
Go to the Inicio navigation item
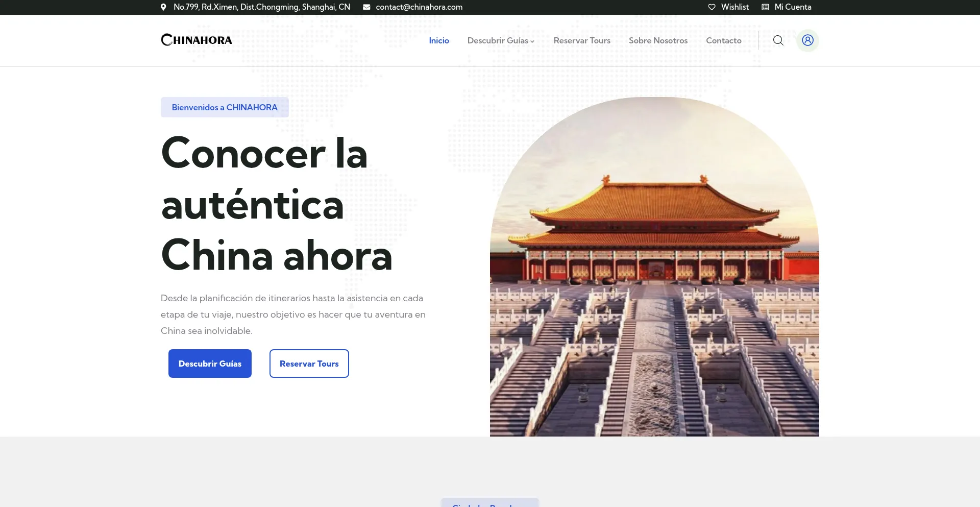click(438, 40)
